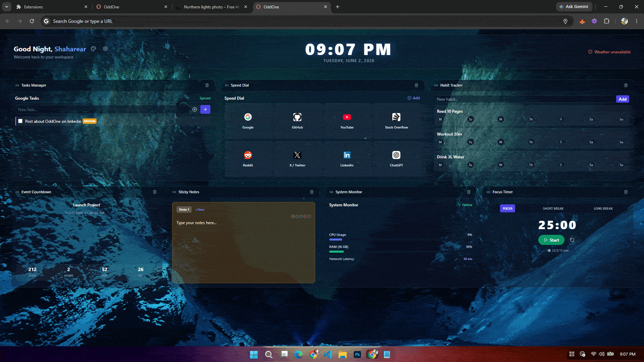Screen dimensions: 644x362
Task: Delete the Sticky Notes widget via its trash icon
Action: (x=312, y=192)
